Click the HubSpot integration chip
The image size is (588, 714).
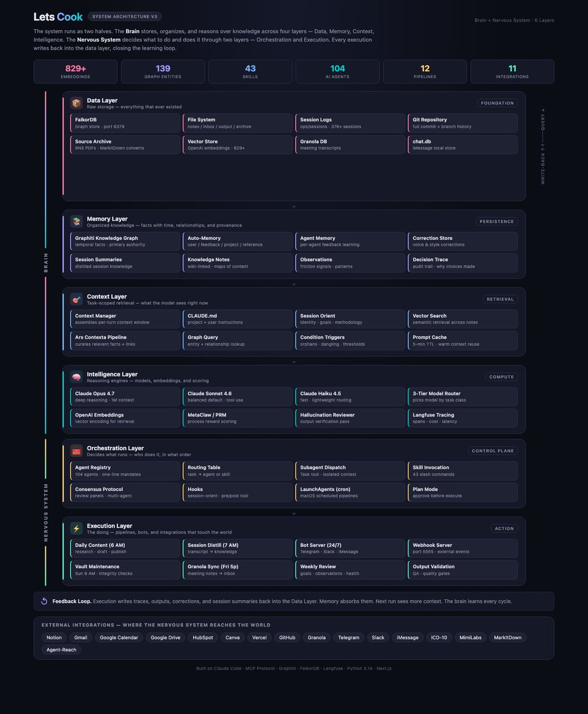pyautogui.click(x=203, y=637)
